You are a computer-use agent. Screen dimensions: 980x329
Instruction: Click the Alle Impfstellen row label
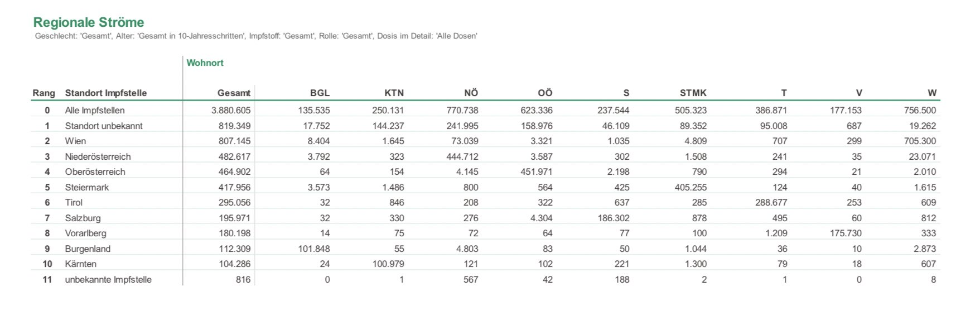95,110
